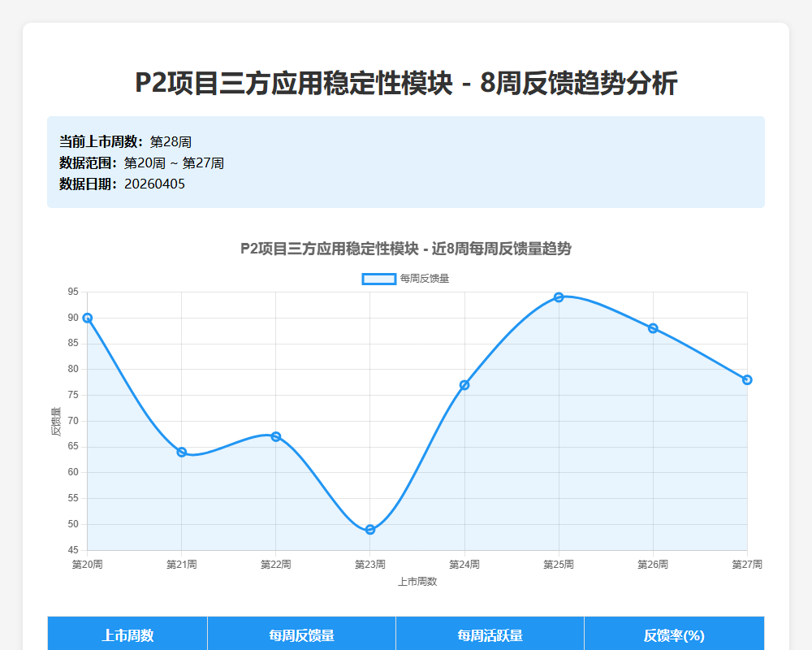Click the chart title 近8周每周反馈量趋势
The width and height of the screenshot is (812, 650).
[406, 249]
